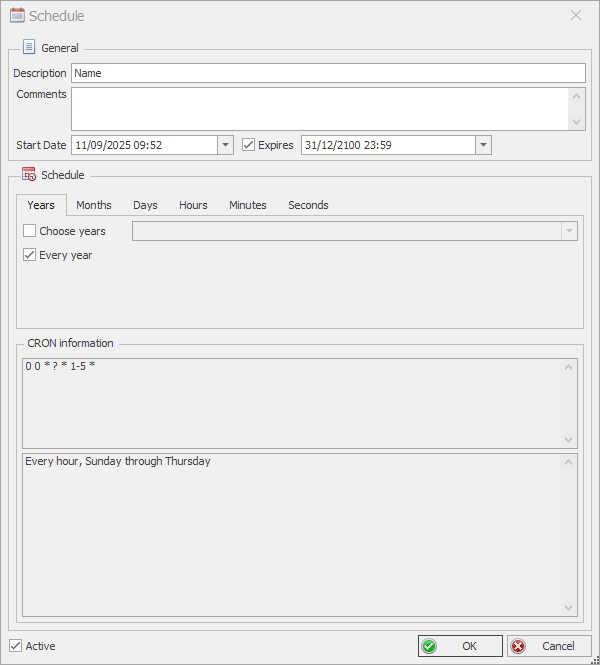The height and width of the screenshot is (665, 600).
Task: Click the green checkmark icon on OK
Action: point(429,646)
